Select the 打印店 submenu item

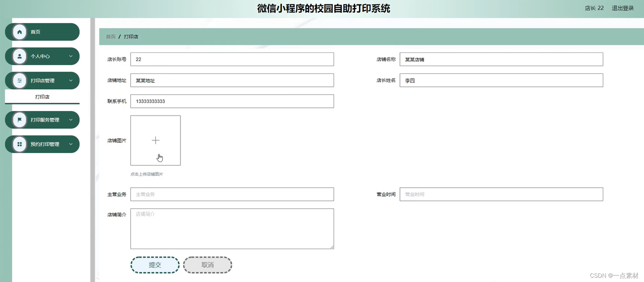(42, 97)
